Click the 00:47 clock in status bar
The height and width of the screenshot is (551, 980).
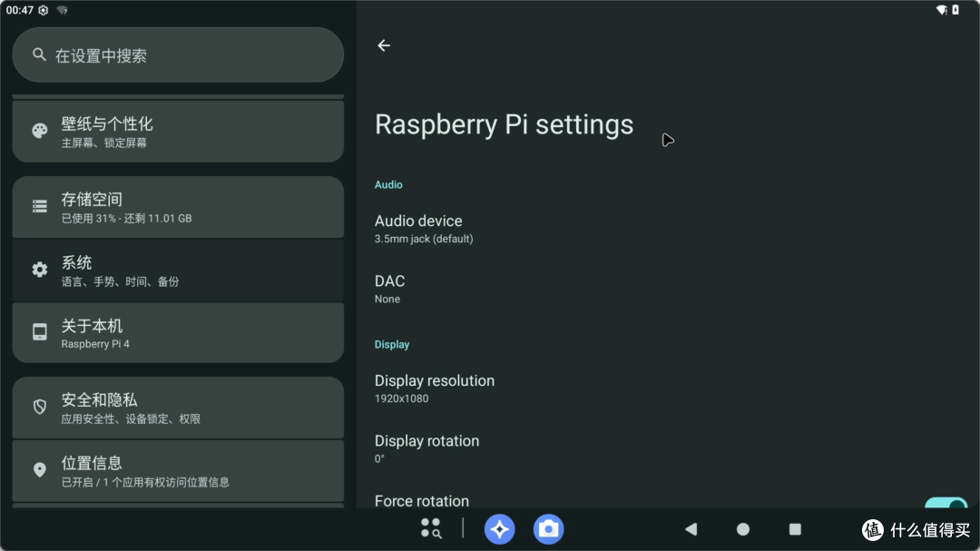(19, 10)
